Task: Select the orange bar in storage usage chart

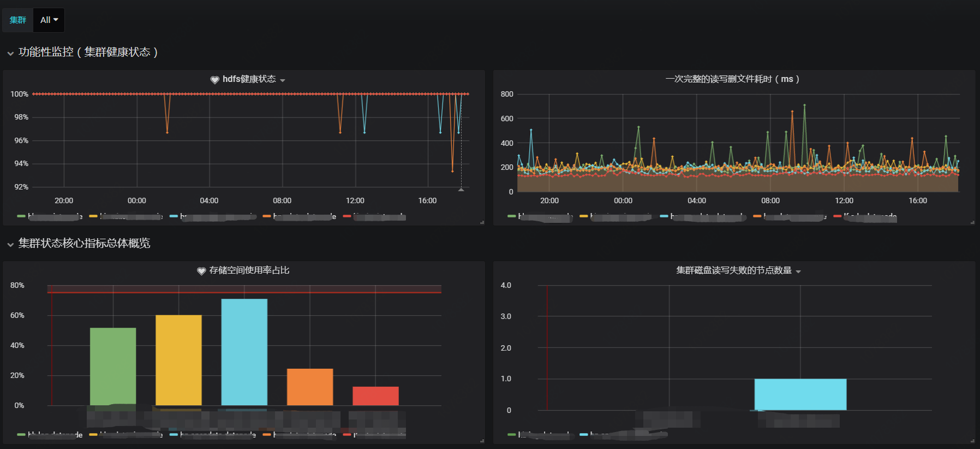Action: [310, 387]
